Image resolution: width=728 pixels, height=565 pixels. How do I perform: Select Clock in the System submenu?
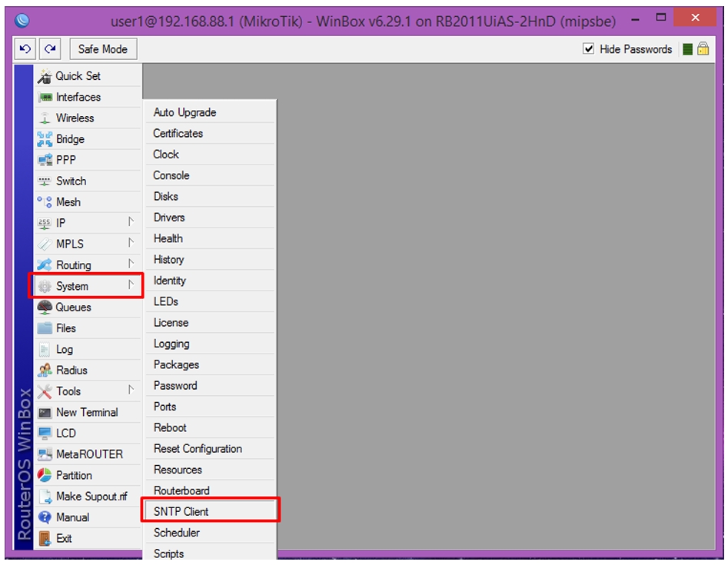211,155
